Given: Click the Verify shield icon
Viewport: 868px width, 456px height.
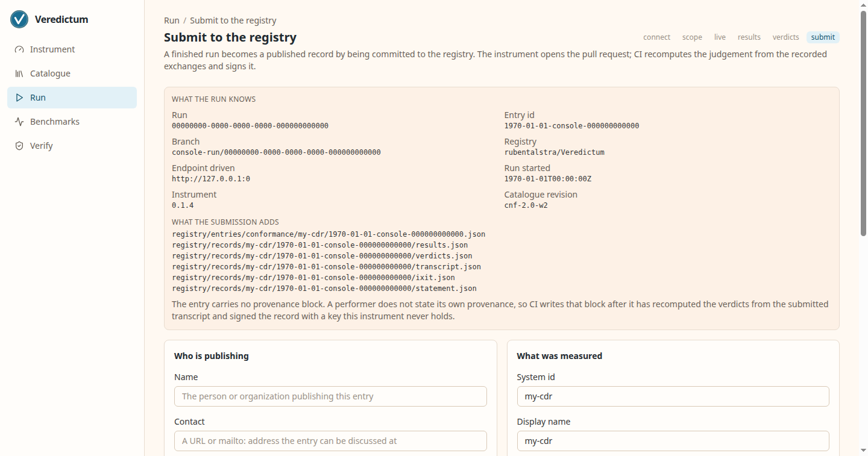Looking at the screenshot, I should (x=19, y=146).
